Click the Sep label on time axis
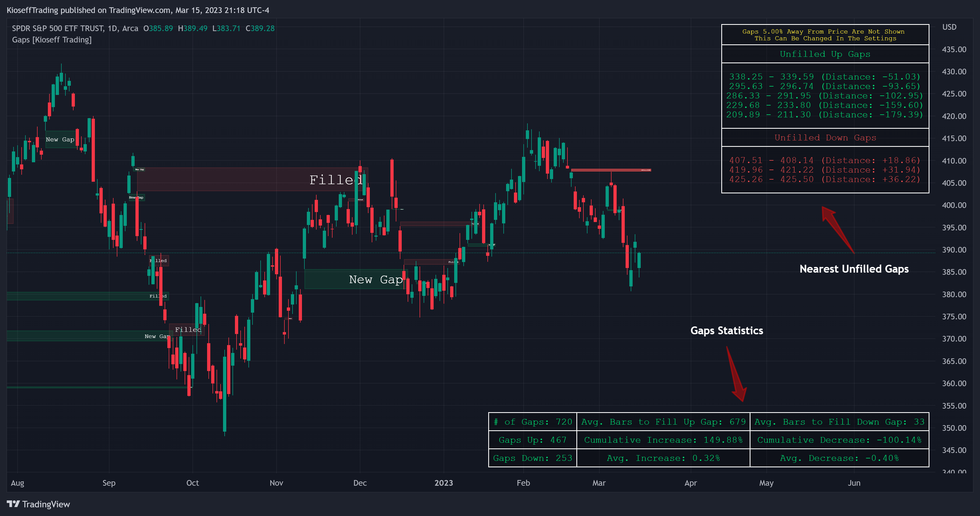 109,483
